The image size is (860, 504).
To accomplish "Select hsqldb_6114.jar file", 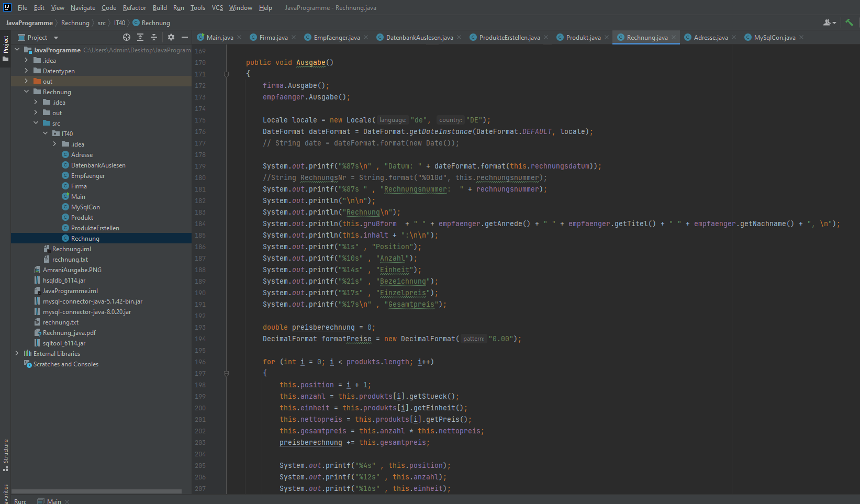I will click(x=64, y=281).
